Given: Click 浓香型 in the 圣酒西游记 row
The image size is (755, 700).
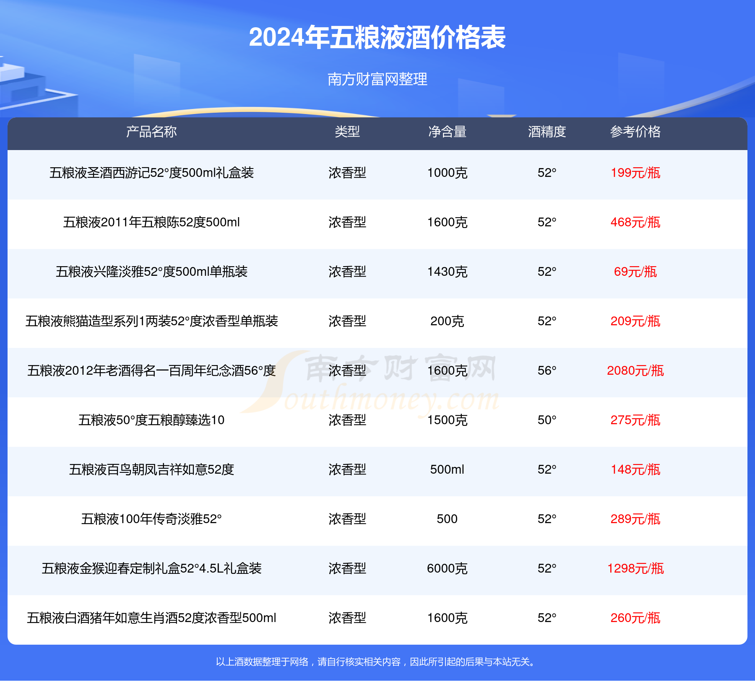Looking at the screenshot, I should pos(347,173).
